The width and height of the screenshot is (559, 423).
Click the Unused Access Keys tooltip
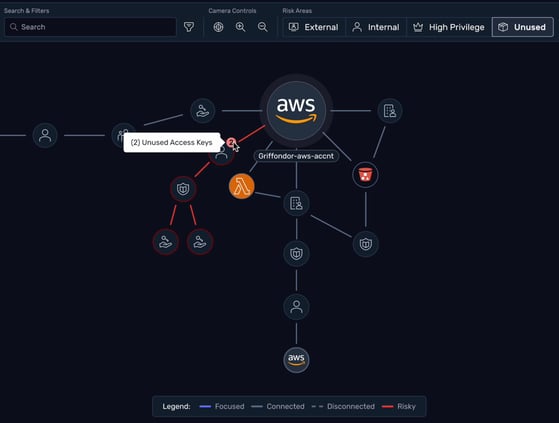pos(171,143)
